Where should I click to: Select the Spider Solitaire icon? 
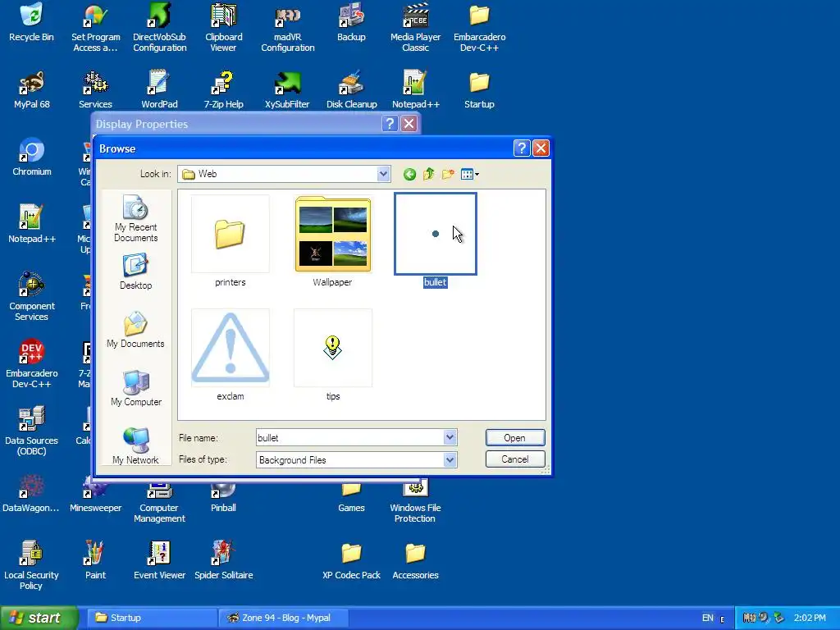[223, 561]
